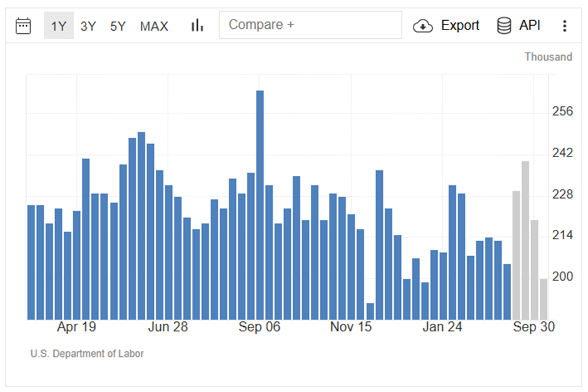Select the 1Y time range
Viewport: 588px width, 392px height.
pyautogui.click(x=59, y=26)
